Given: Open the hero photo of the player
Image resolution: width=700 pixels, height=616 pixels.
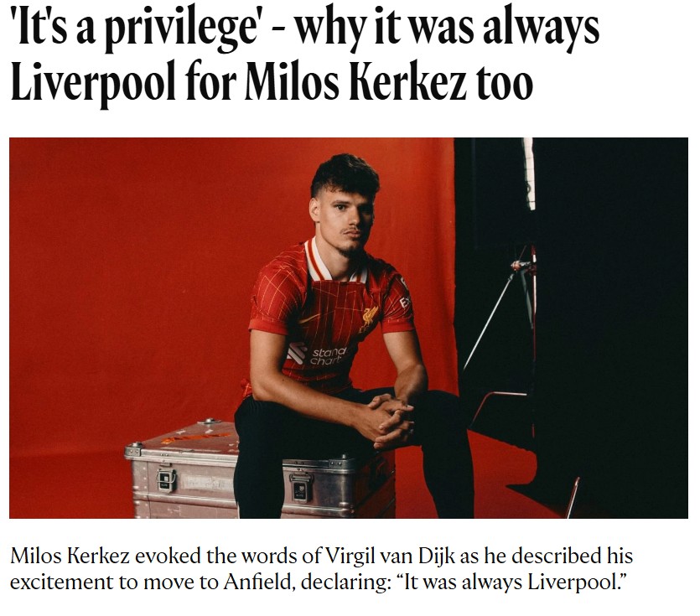Looking at the screenshot, I should (x=348, y=328).
